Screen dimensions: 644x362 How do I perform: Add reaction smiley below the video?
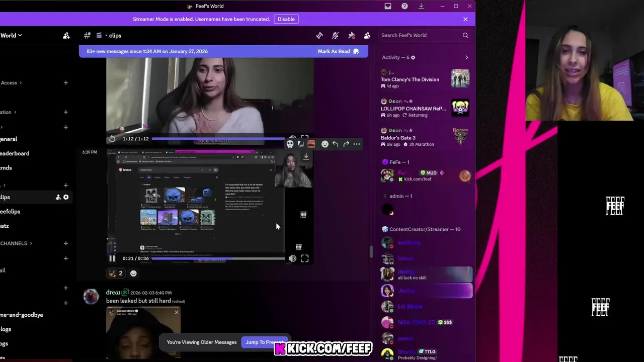click(133, 274)
